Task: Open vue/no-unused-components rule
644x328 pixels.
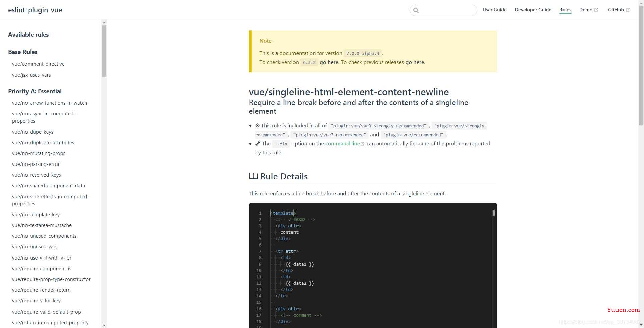Action: pyautogui.click(x=44, y=236)
